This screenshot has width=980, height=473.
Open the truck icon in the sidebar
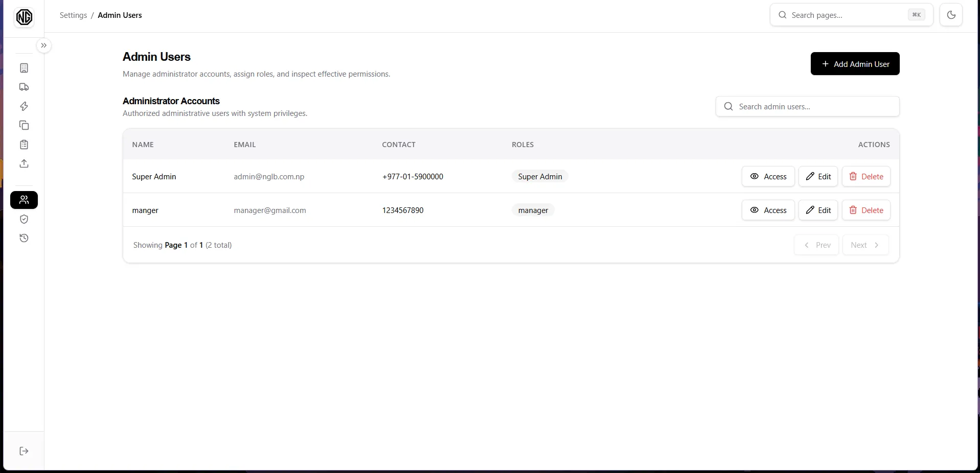pos(24,87)
